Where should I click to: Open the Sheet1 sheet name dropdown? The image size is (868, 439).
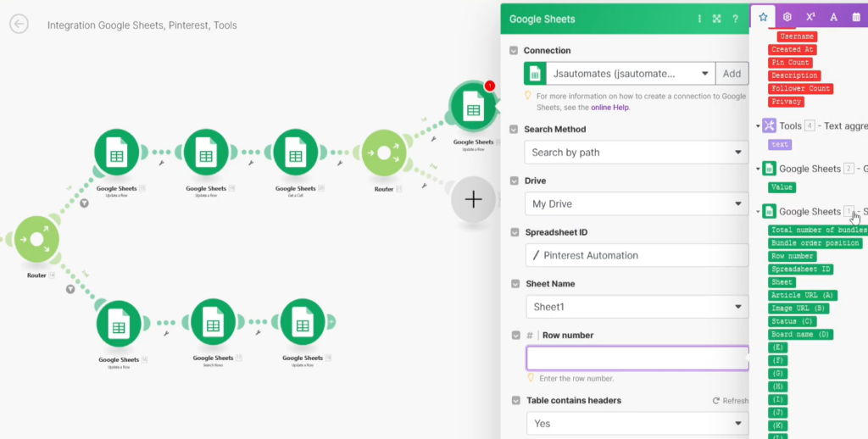coord(637,307)
